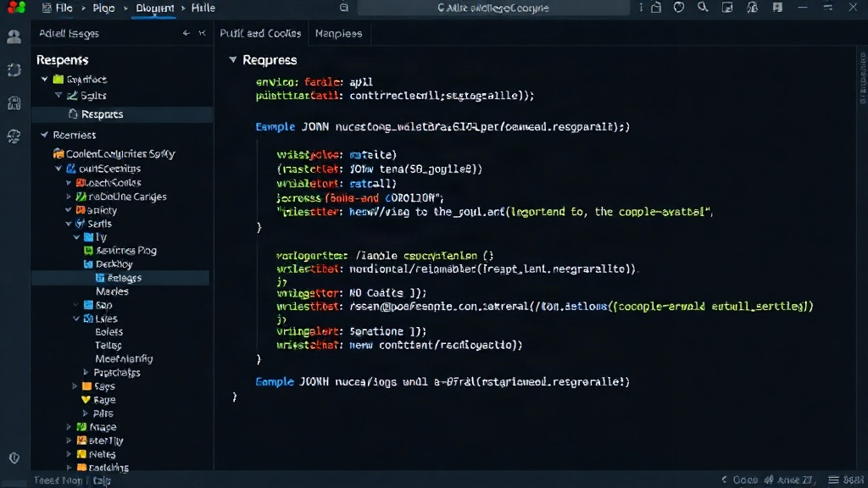Viewport: 868px width, 488px height.
Task: Open the Dioument menu
Action: [155, 8]
